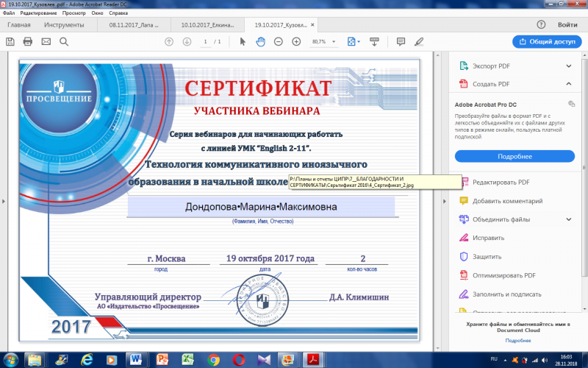The height and width of the screenshot is (368, 588).
Task: Collapse the right tools pane arrow
Action: coord(445,201)
